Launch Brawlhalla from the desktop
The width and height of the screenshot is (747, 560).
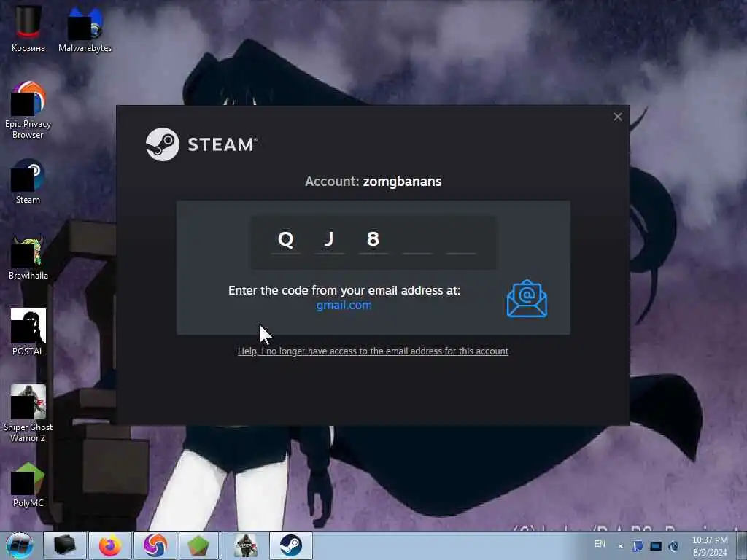coord(28,256)
